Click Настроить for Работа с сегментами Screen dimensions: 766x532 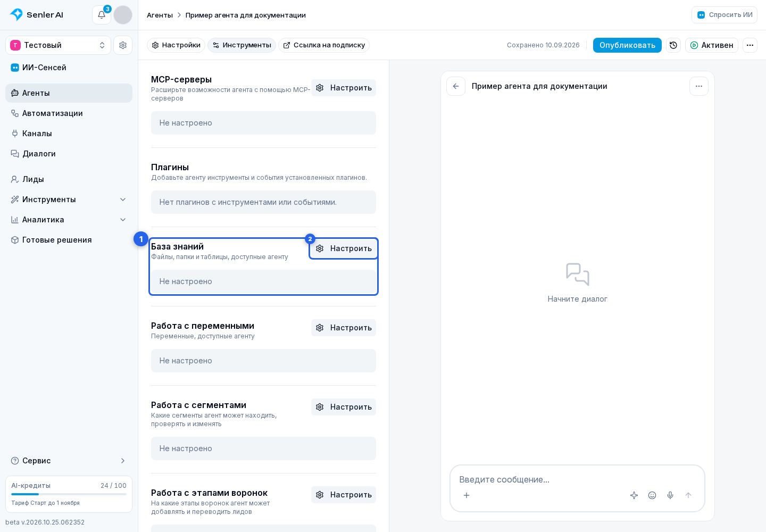tap(344, 407)
